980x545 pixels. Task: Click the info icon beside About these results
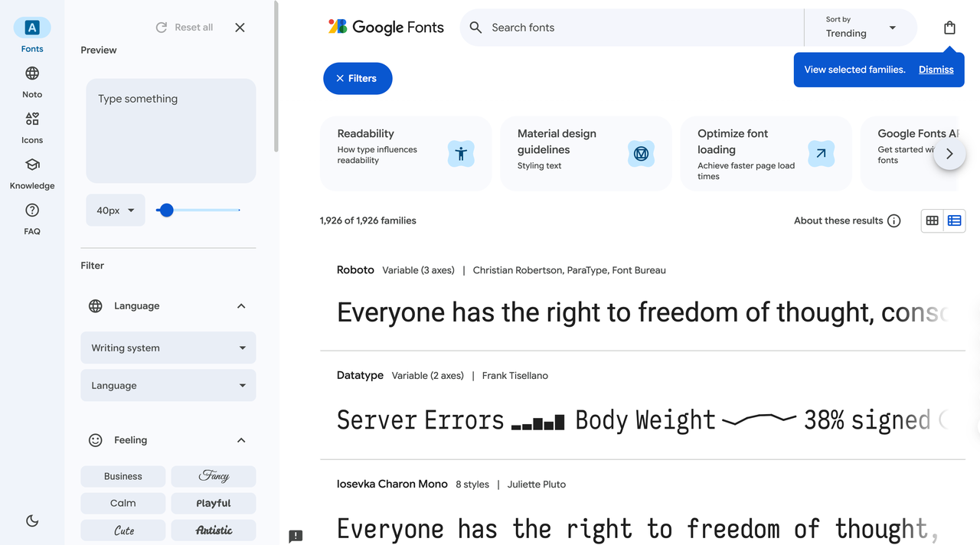(893, 220)
